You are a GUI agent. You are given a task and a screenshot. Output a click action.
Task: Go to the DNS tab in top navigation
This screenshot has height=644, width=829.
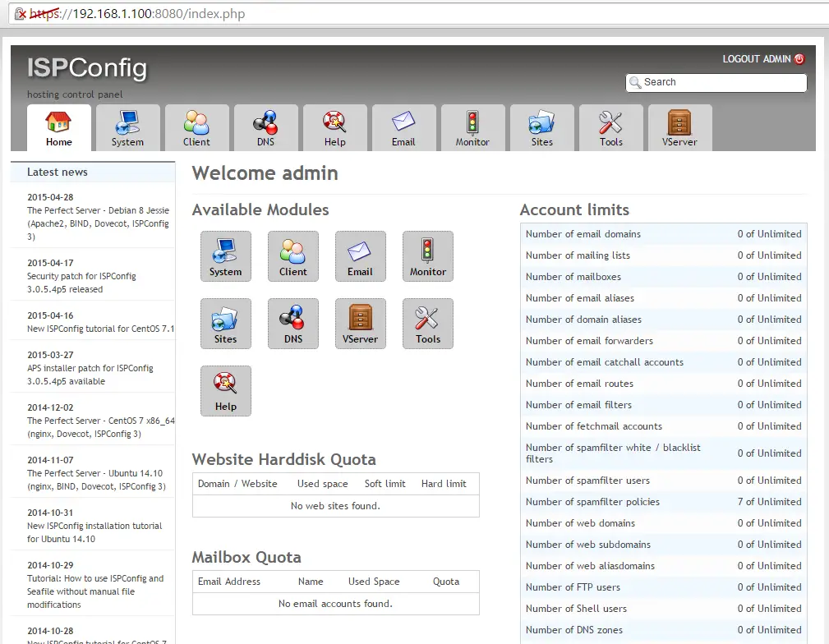click(x=265, y=128)
